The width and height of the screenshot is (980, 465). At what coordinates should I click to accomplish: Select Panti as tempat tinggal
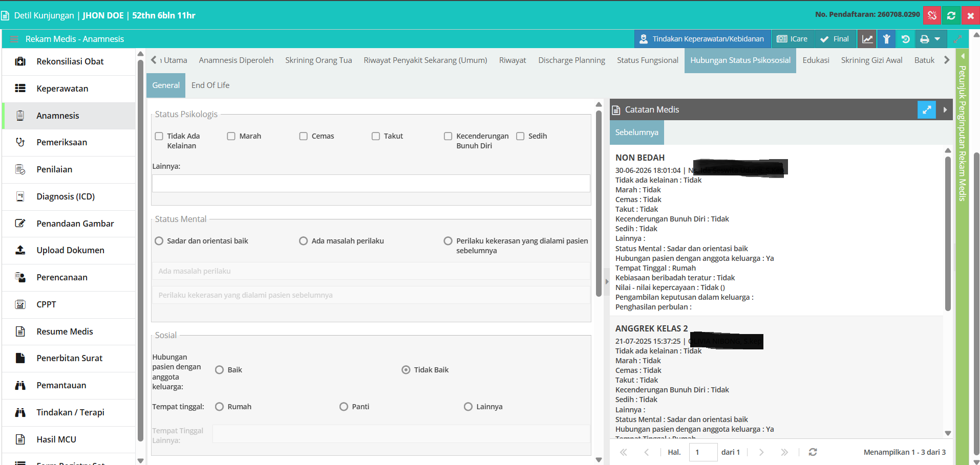click(344, 407)
